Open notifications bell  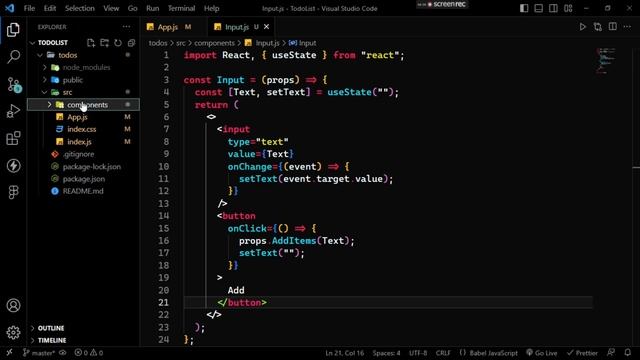(627, 353)
